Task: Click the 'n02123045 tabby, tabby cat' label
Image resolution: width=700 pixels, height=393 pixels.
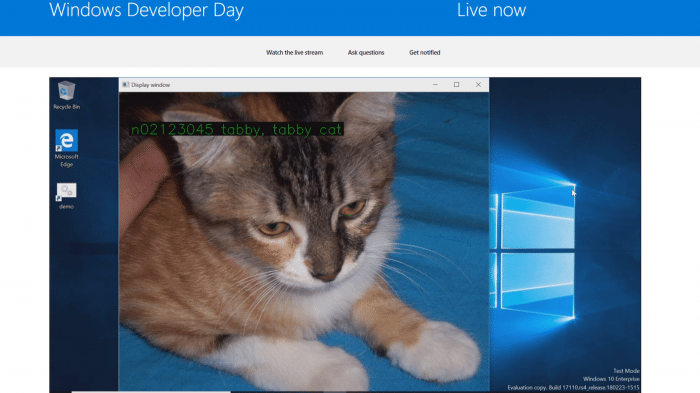Action: pos(236,130)
